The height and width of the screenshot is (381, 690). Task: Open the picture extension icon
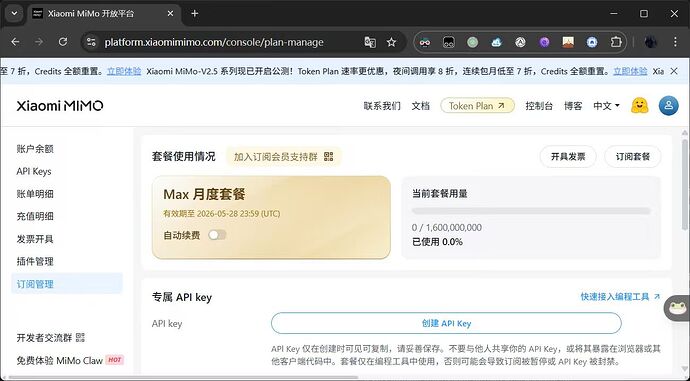click(x=568, y=42)
